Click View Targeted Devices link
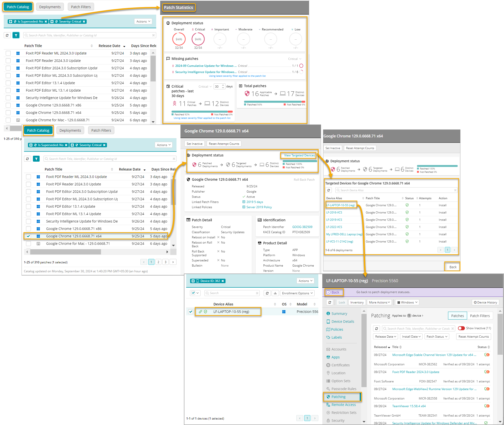The width and height of the screenshot is (504, 425). tap(299, 155)
